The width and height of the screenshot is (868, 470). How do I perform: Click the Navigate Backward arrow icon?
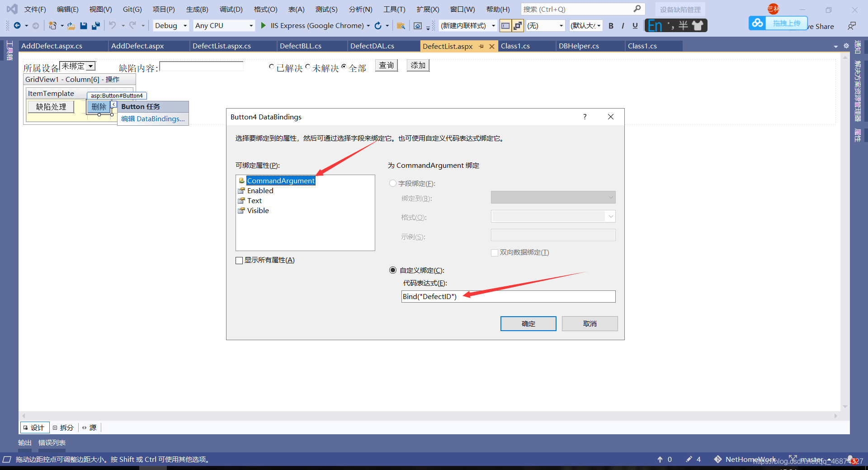(x=17, y=26)
